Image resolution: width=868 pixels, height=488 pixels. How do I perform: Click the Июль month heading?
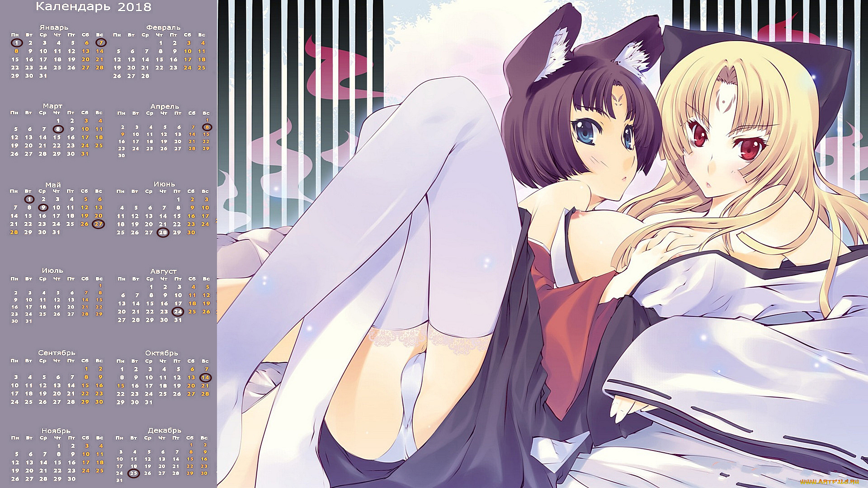pos(52,271)
